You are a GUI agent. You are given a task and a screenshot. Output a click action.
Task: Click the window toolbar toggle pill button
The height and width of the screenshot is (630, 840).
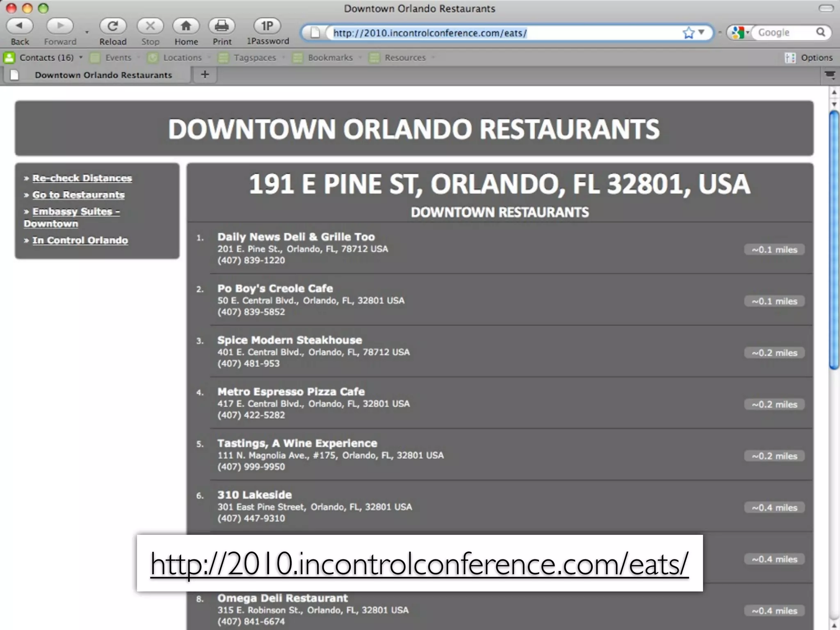pyautogui.click(x=826, y=9)
